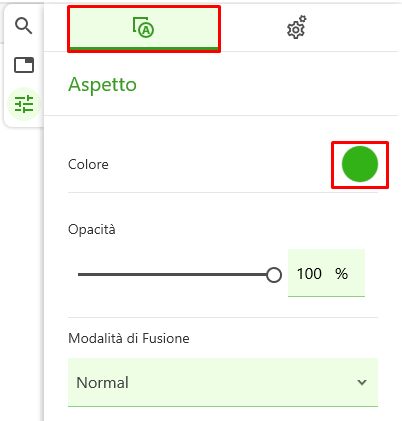This screenshot has height=421, width=402.
Task: Click the panel layout icon in sidebar
Action: pyautogui.click(x=24, y=65)
